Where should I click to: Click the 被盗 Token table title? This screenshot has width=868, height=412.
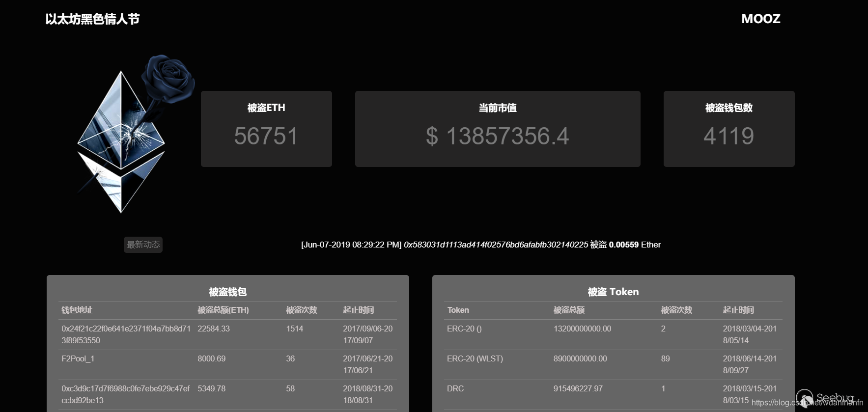[x=613, y=292]
